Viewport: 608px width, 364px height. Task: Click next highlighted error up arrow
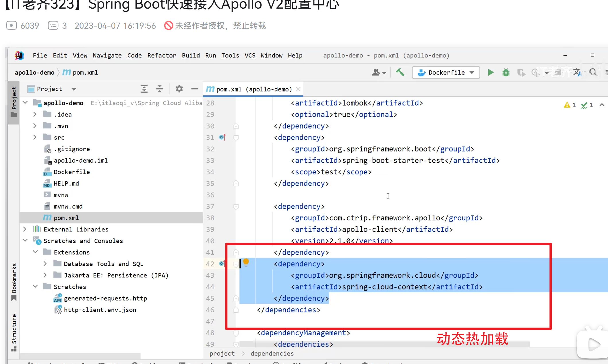[602, 105]
